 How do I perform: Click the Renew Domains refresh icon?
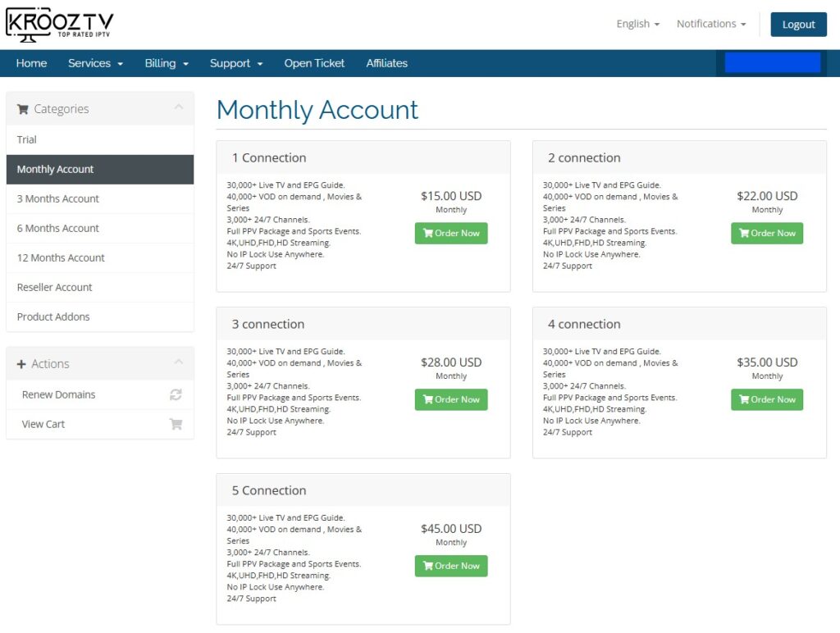176,394
